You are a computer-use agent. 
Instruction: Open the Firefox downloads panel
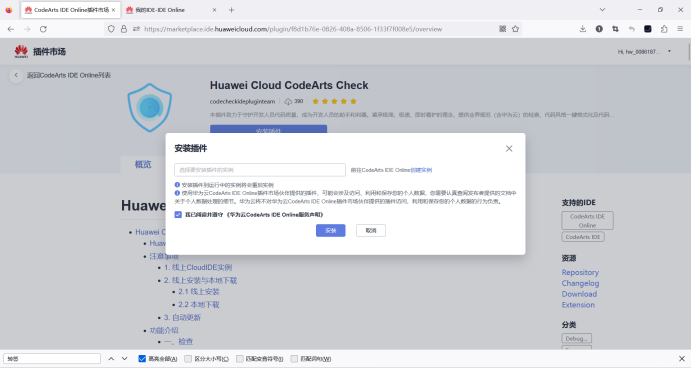[583, 29]
